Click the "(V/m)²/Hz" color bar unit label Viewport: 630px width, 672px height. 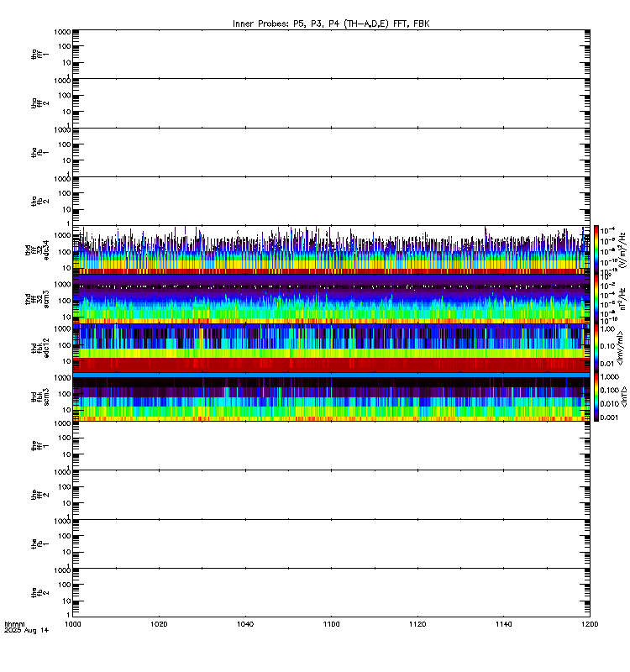[x=622, y=249]
